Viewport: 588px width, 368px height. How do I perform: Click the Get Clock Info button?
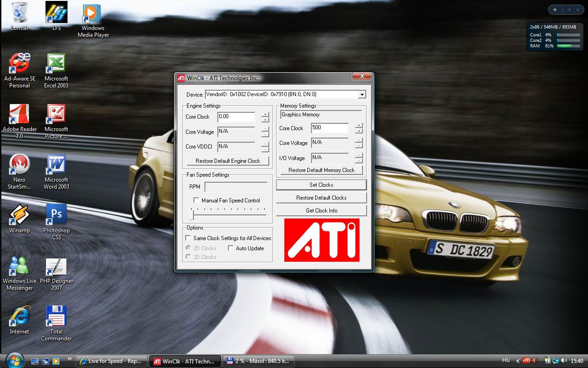click(322, 211)
